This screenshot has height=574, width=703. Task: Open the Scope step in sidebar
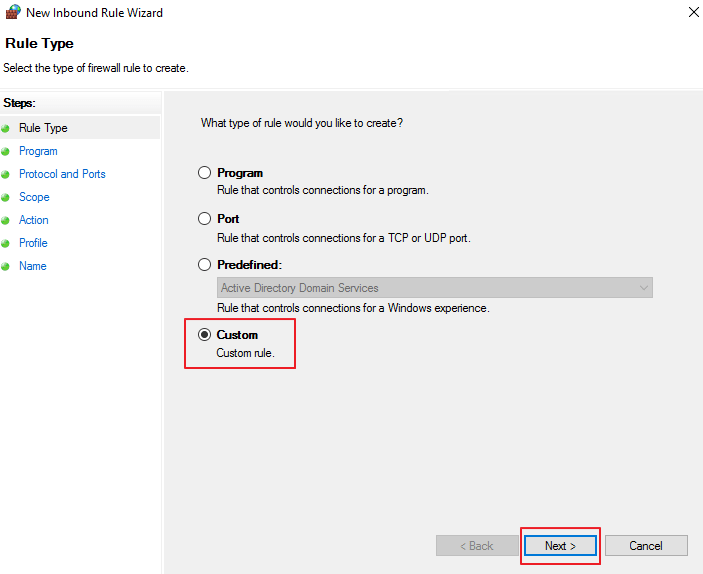point(34,197)
